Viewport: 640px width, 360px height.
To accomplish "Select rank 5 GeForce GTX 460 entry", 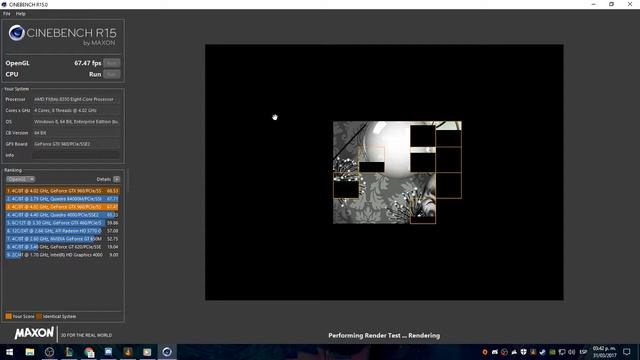I will click(62, 223).
